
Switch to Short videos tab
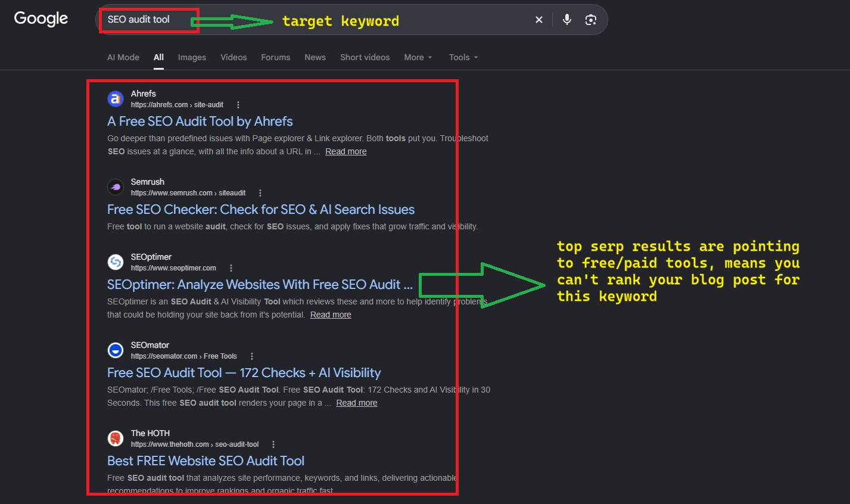point(365,57)
